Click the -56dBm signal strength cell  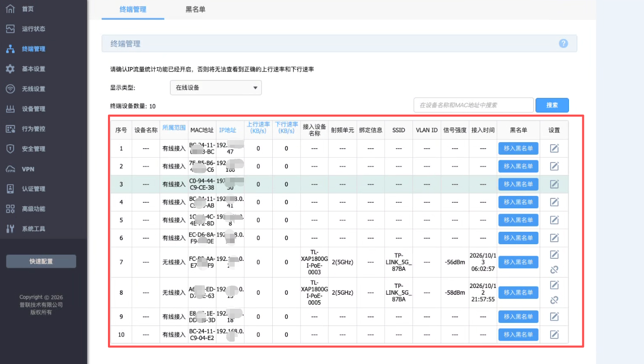tap(455, 262)
